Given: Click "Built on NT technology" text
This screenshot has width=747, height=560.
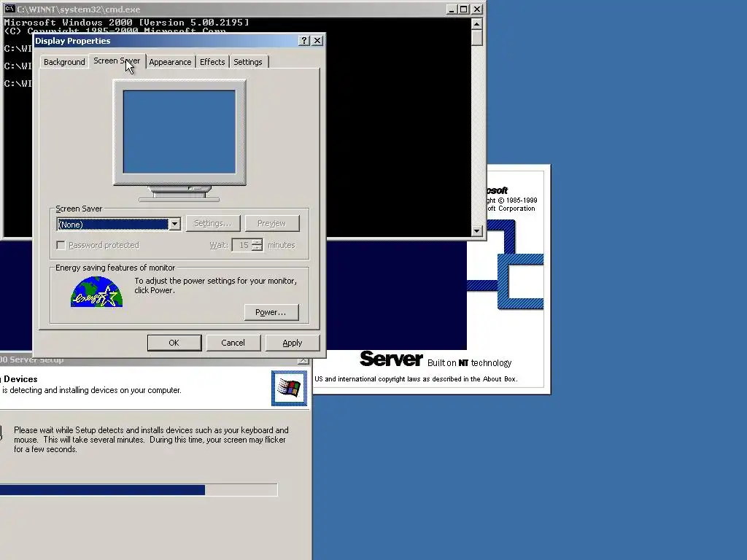Looking at the screenshot, I should point(469,363).
